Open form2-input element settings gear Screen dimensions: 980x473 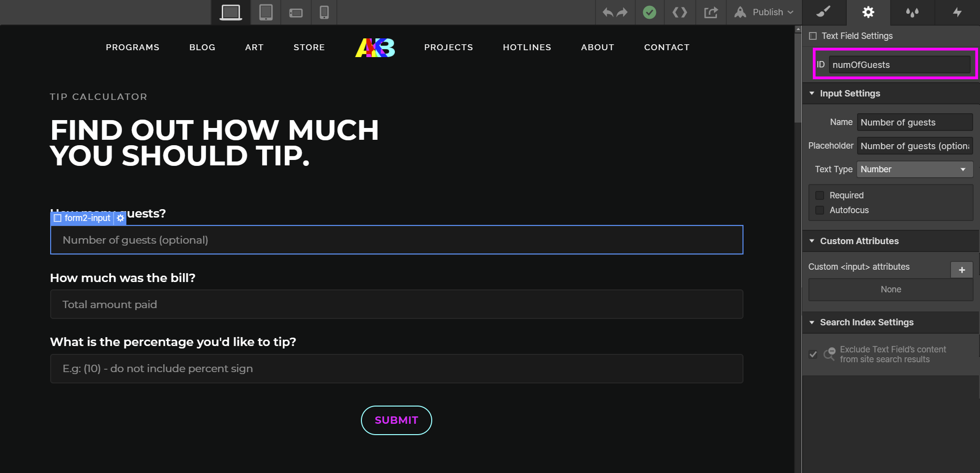click(120, 218)
